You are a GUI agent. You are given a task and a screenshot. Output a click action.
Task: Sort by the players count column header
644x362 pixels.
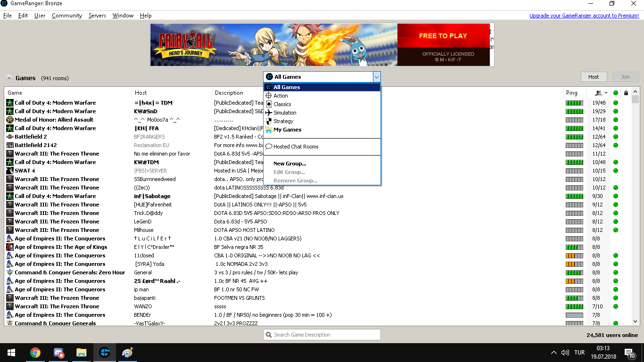[x=599, y=93]
